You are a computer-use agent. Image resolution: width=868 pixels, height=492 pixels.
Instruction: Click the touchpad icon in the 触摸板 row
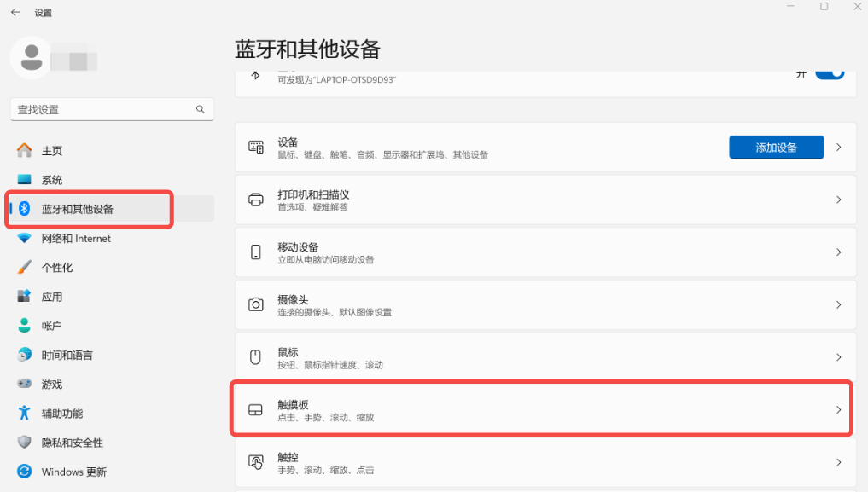(256, 410)
